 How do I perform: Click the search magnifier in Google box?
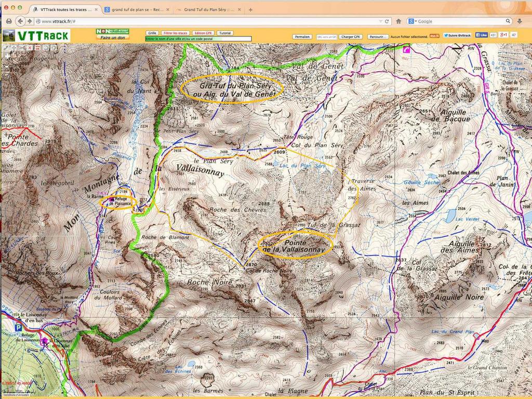(508, 21)
